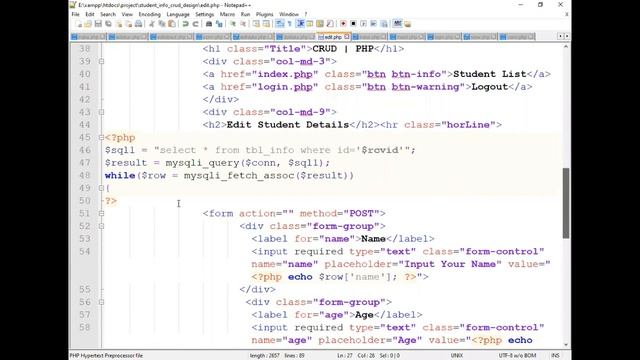The height and width of the screenshot is (360, 640).
Task: Click "login.php" in line 41 code
Action: pos(285,87)
